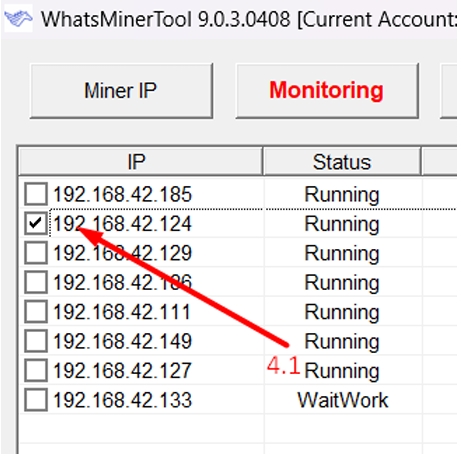Click Running status of 192.168.42.124
Screen dimensions: 461x459
coord(342,225)
